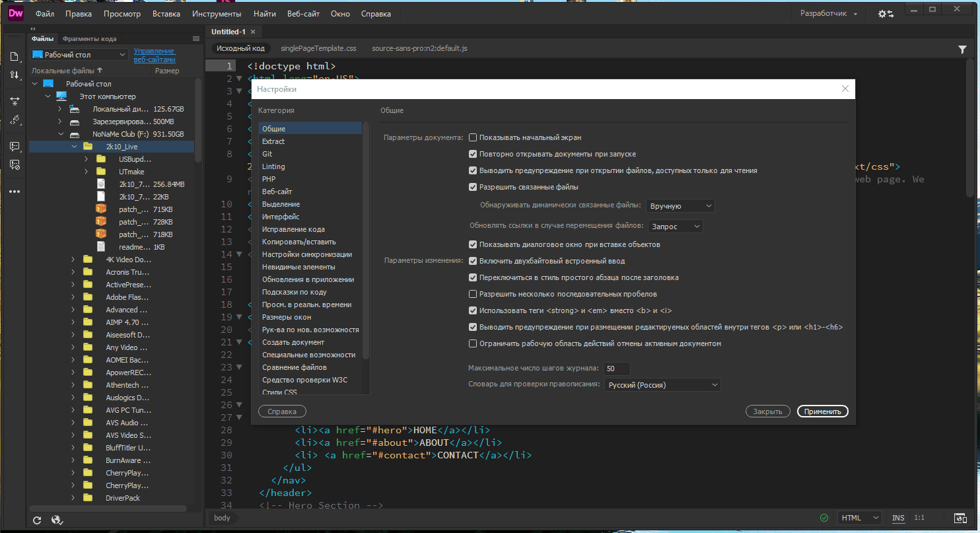
Task: Click the Закрыть button
Action: coord(768,411)
